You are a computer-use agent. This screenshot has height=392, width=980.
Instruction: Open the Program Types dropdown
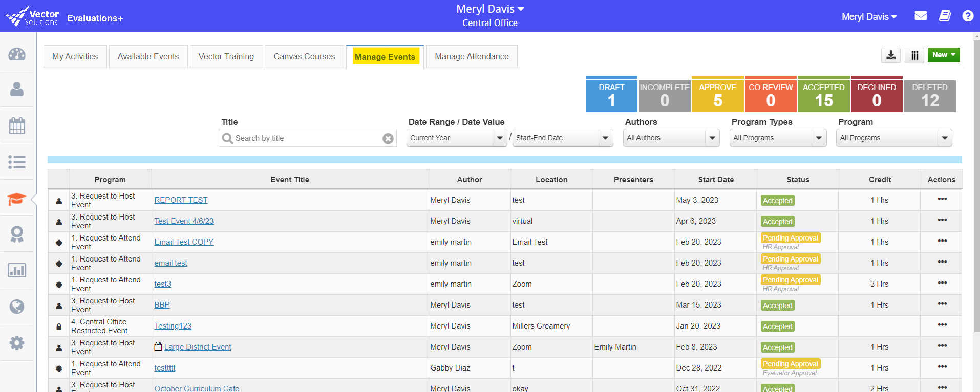[778, 138]
